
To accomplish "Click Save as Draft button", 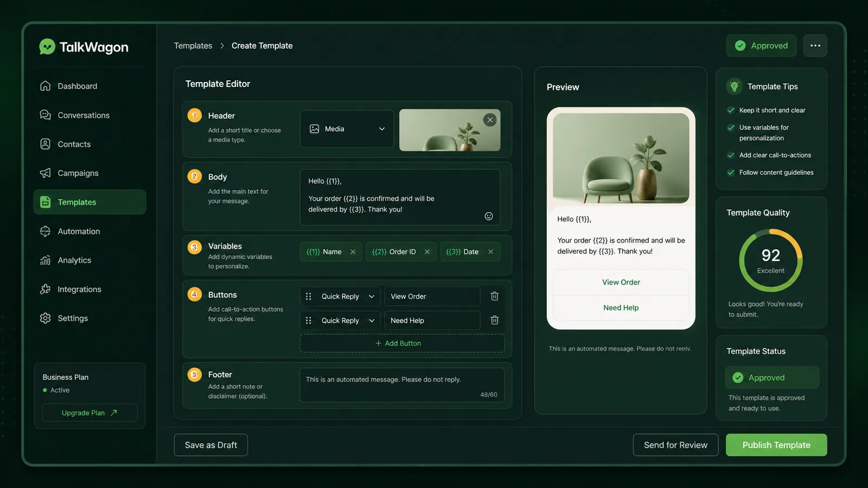I will pos(211,445).
